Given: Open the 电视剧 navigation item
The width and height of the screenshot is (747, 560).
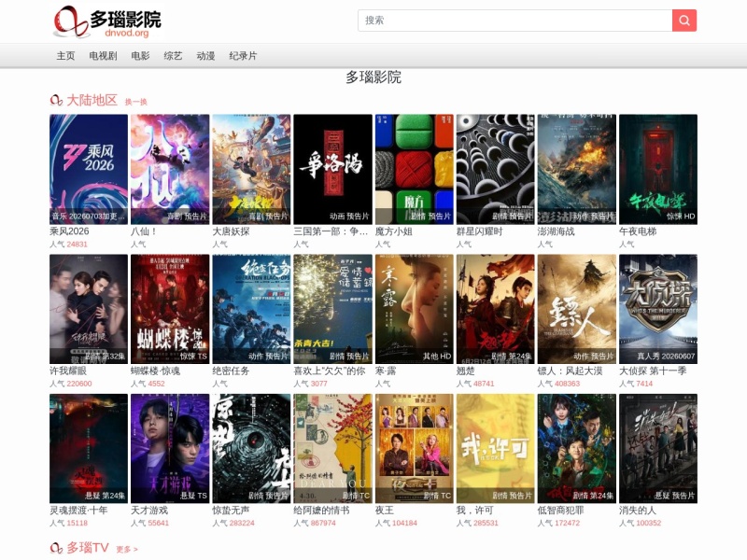Looking at the screenshot, I should pyautogui.click(x=103, y=56).
